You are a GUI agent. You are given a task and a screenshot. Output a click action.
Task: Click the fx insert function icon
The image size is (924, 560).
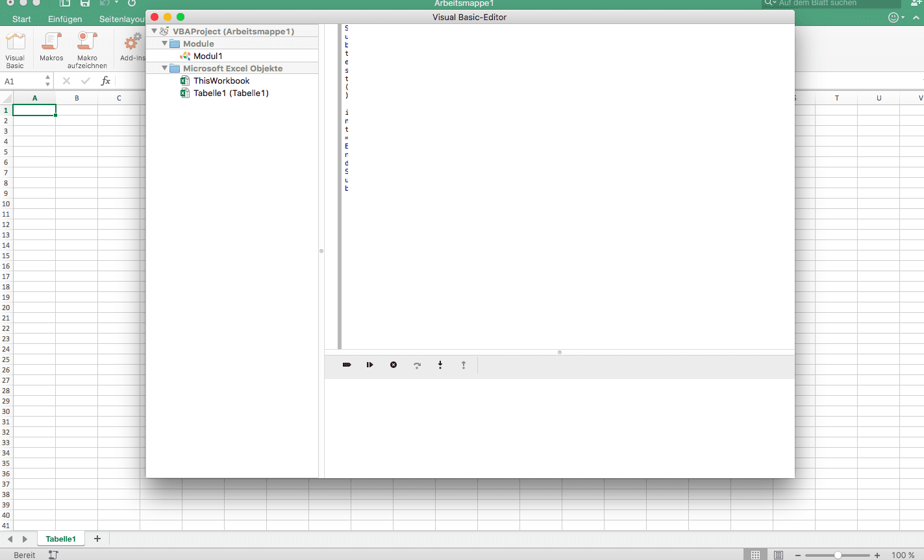(x=106, y=81)
